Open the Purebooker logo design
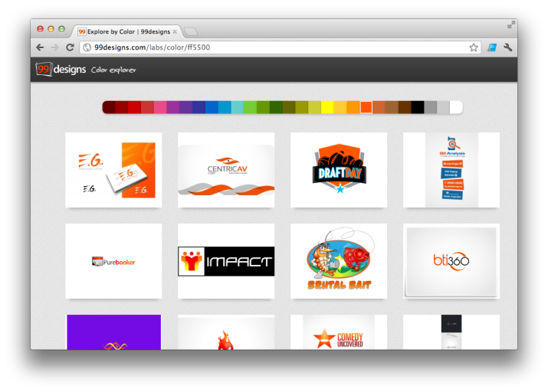 coord(113,261)
